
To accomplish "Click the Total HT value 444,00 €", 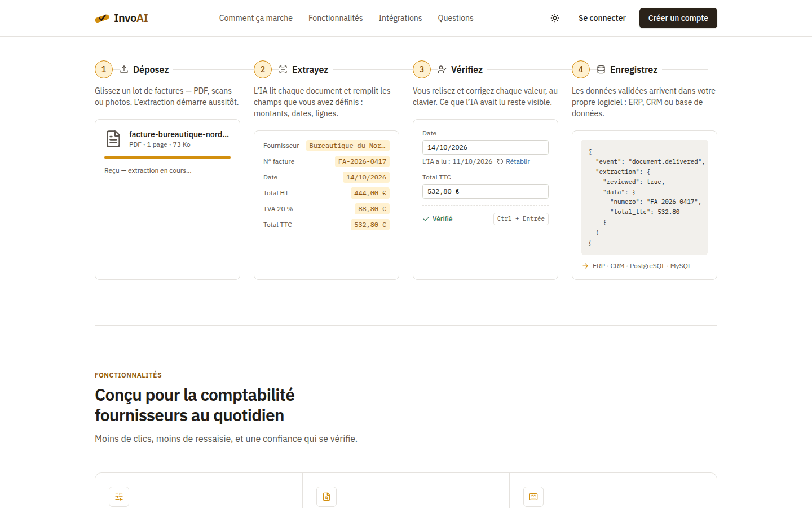I will tap(370, 193).
